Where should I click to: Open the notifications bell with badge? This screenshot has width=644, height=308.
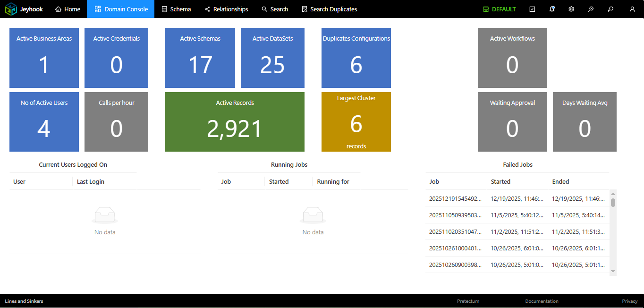click(552, 9)
